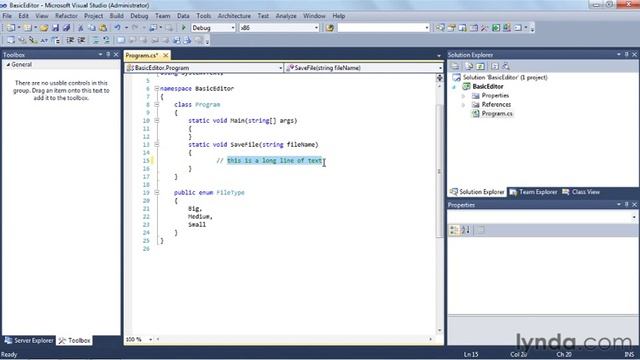Collapse the BasicEditor project node

454,87
